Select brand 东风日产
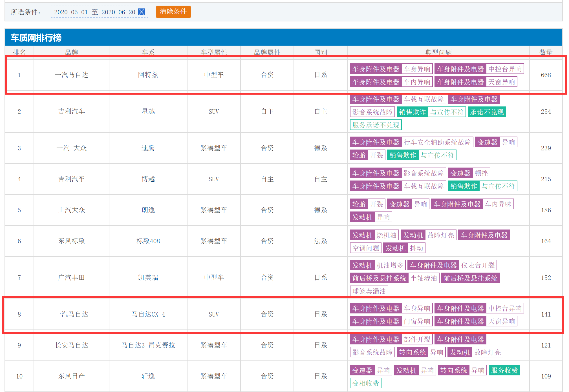Screen dimensions: 569x392 pos(71,376)
